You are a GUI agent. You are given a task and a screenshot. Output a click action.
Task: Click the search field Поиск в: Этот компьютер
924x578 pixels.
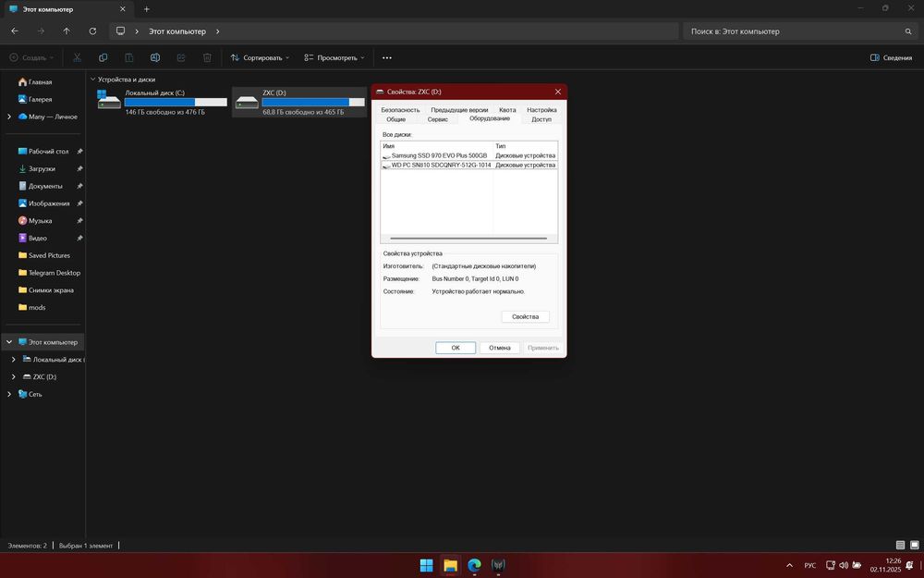click(x=799, y=31)
